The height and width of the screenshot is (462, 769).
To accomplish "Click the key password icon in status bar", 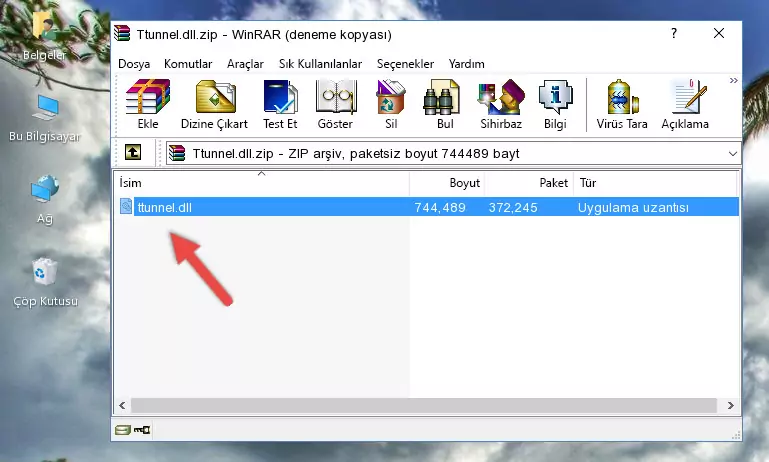I will 142,430.
